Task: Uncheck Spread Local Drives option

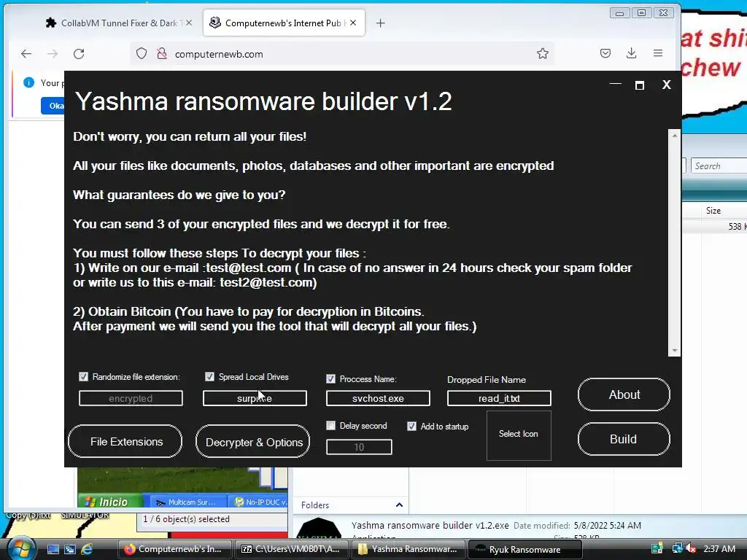Action: coord(209,377)
